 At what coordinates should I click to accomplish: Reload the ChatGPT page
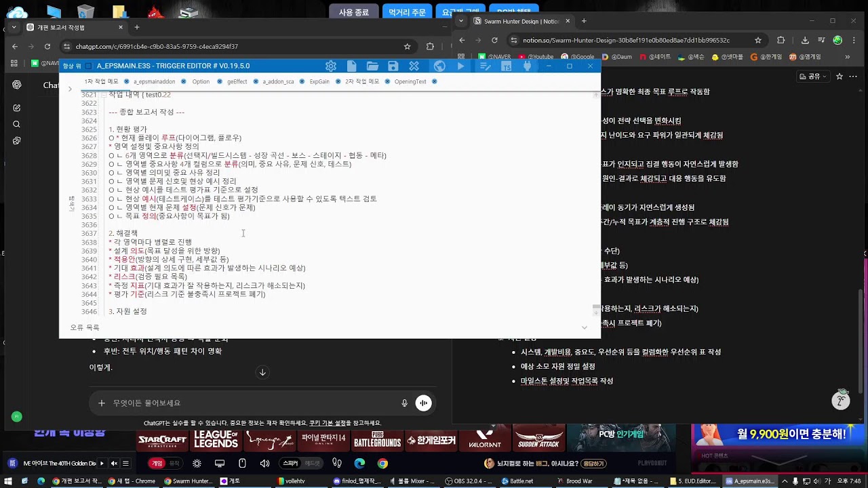coord(47,46)
